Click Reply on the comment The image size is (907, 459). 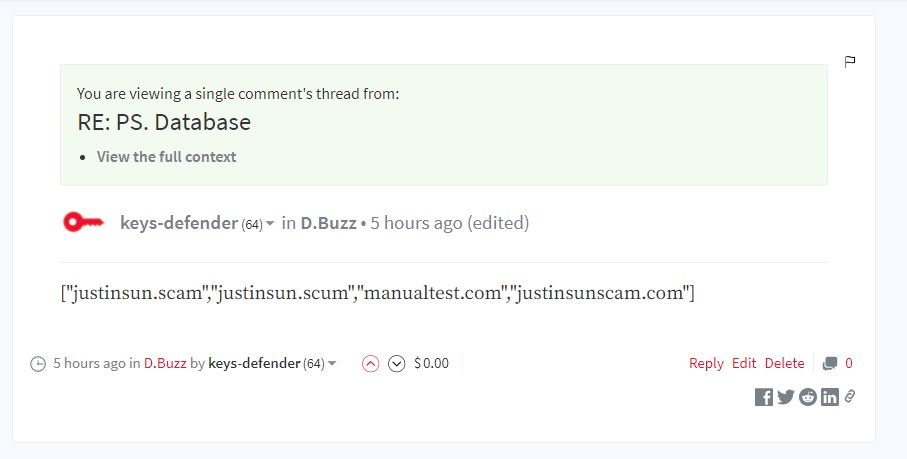coord(706,364)
